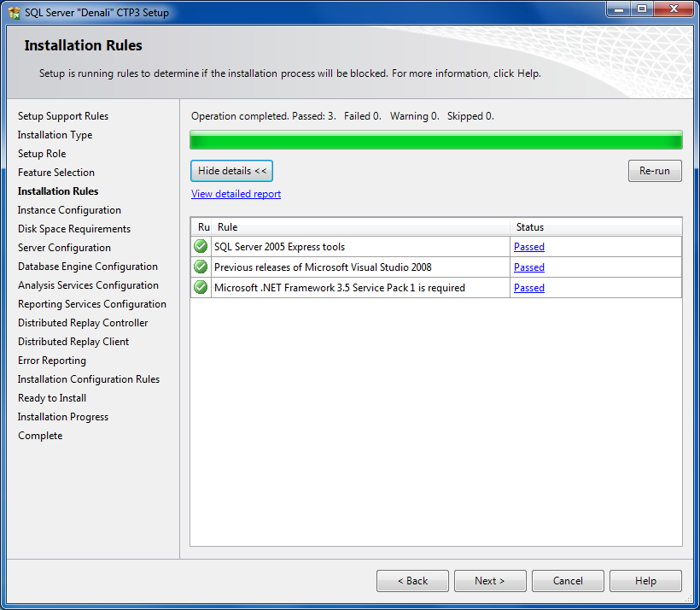The image size is (700, 610).
Task: Select the Disk Space Requirements step
Action: [x=74, y=229]
